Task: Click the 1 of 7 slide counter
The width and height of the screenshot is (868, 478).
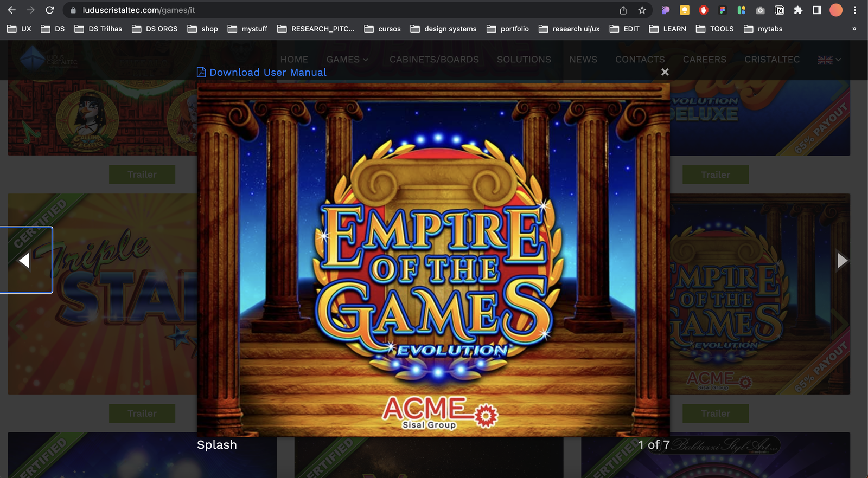Action: pos(654,445)
